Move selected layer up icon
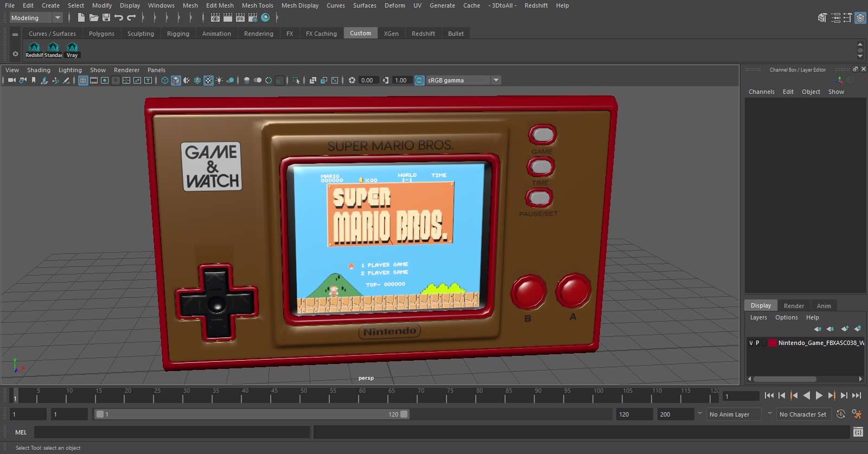Screen dimensions: 868x454 818,329
